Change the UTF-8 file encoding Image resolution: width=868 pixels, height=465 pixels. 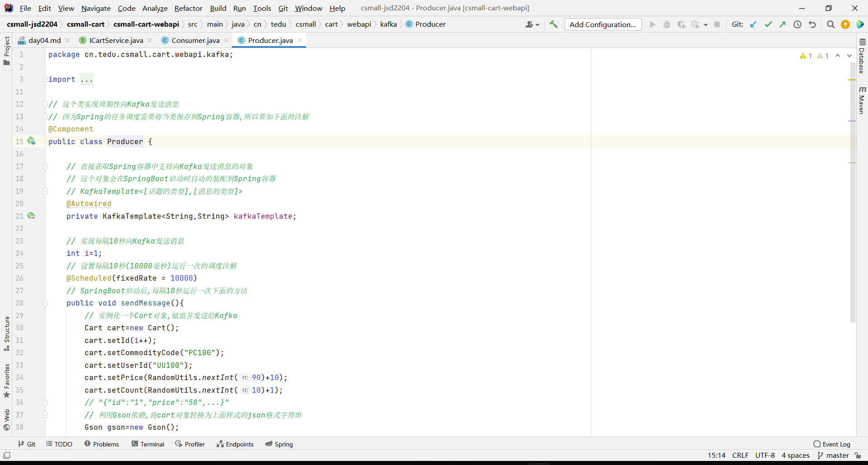tap(765, 456)
